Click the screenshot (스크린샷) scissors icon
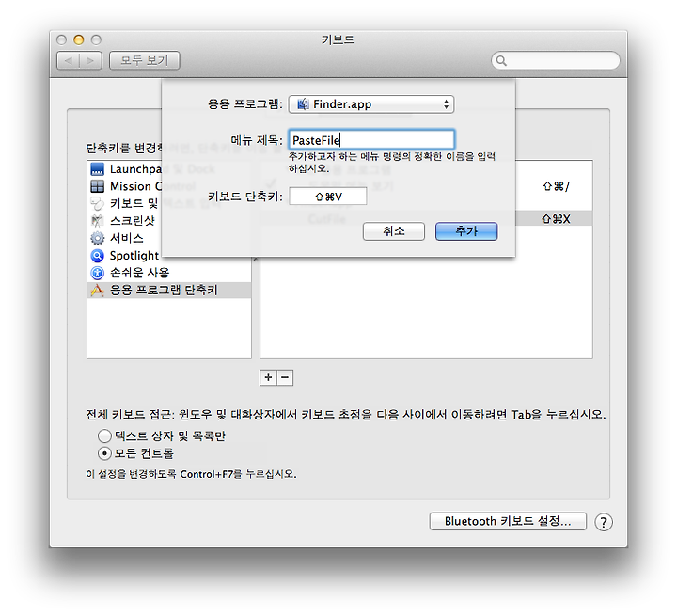 [x=98, y=221]
